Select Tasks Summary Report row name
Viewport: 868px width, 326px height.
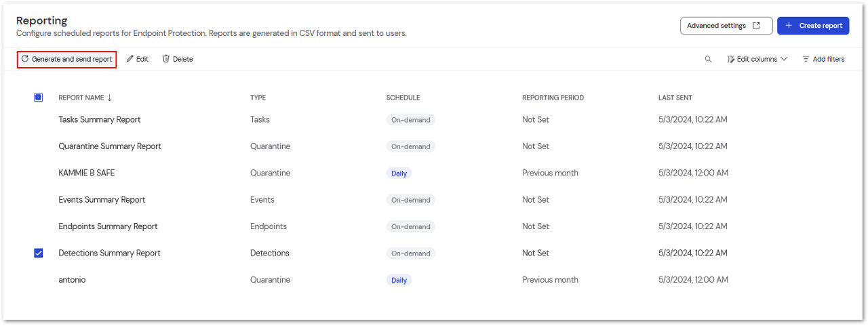pyautogui.click(x=100, y=119)
